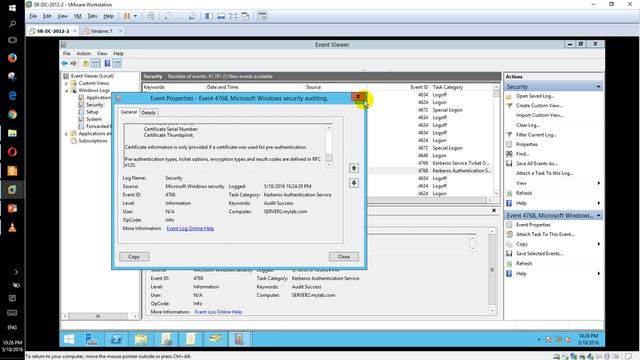
Task: Click the Forward arrow in Event Viewer toolbar
Action: click(x=73, y=63)
